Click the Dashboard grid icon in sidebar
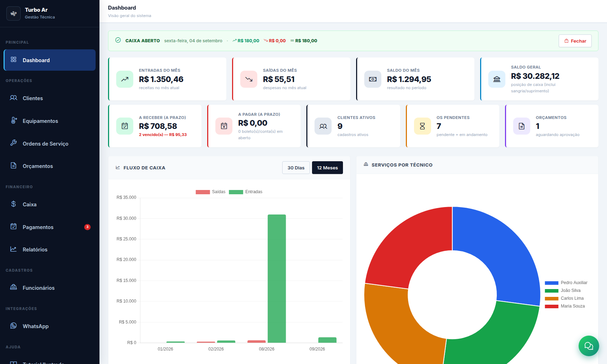 (14, 60)
